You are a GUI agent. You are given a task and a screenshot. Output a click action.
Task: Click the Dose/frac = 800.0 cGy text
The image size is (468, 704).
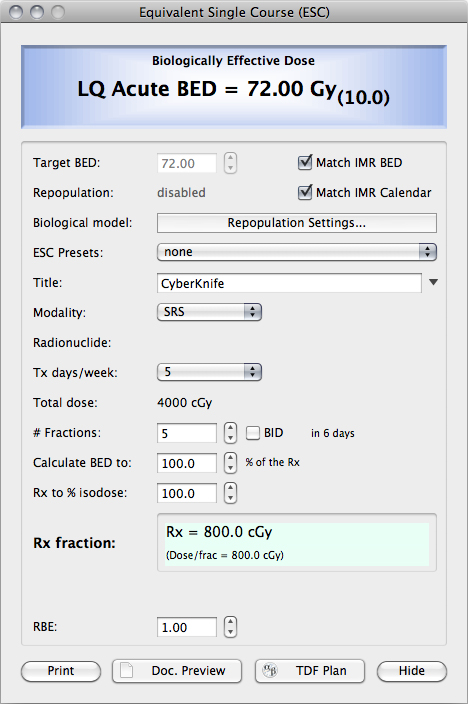point(225,555)
